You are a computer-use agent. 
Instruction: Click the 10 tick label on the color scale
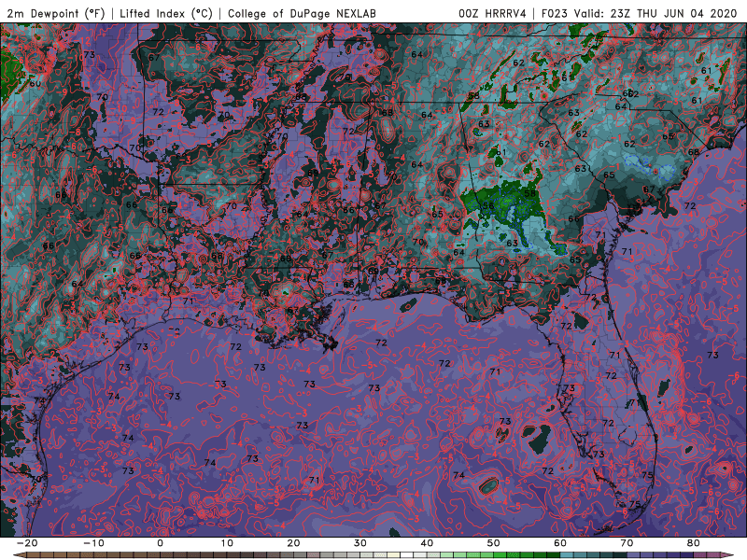(x=227, y=543)
